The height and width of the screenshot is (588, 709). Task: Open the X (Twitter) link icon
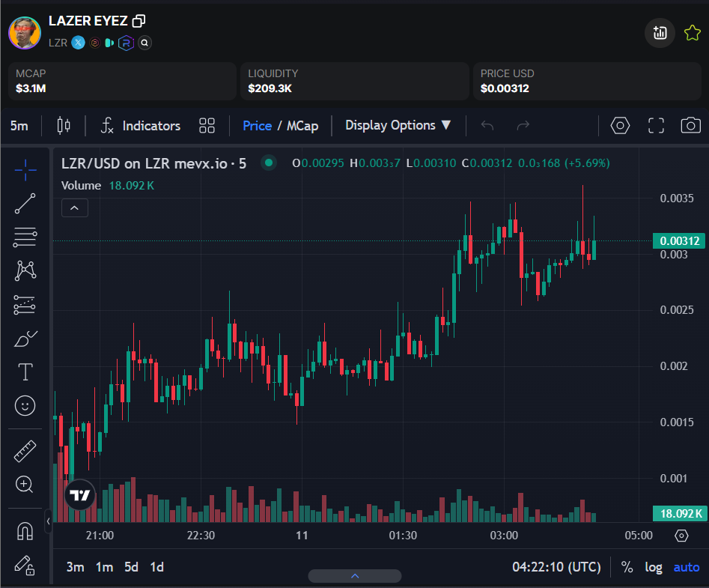click(x=78, y=43)
